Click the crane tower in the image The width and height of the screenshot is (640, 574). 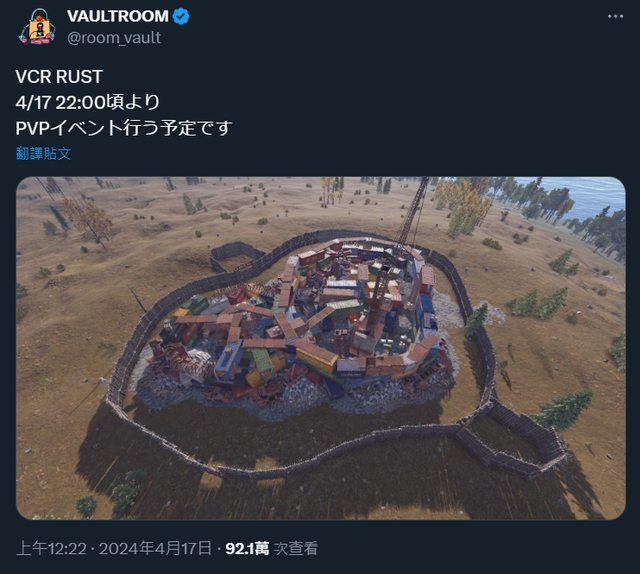click(412, 216)
